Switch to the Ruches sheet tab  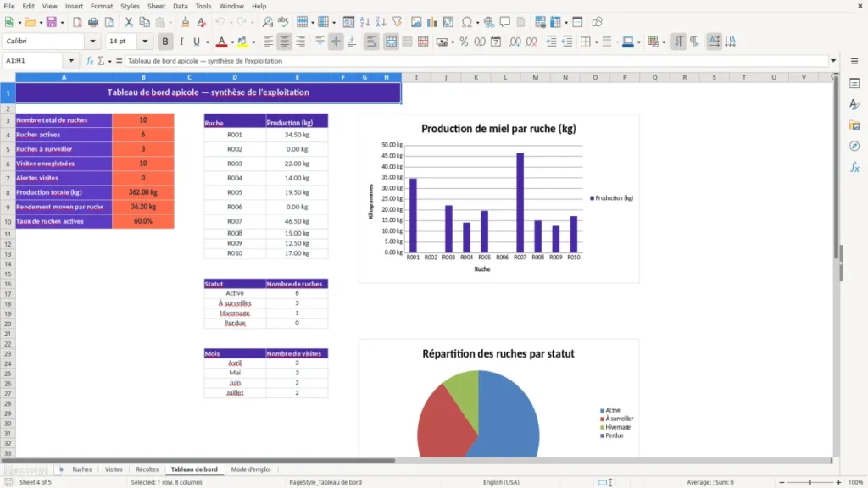82,469
